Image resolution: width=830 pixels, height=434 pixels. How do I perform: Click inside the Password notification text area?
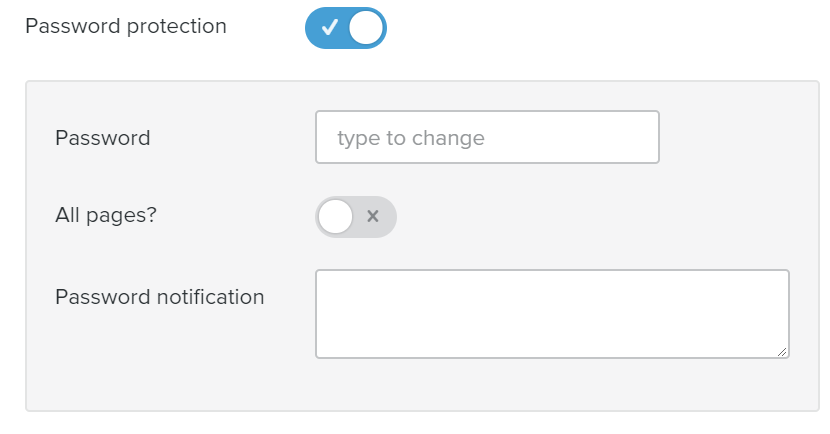[x=552, y=313]
